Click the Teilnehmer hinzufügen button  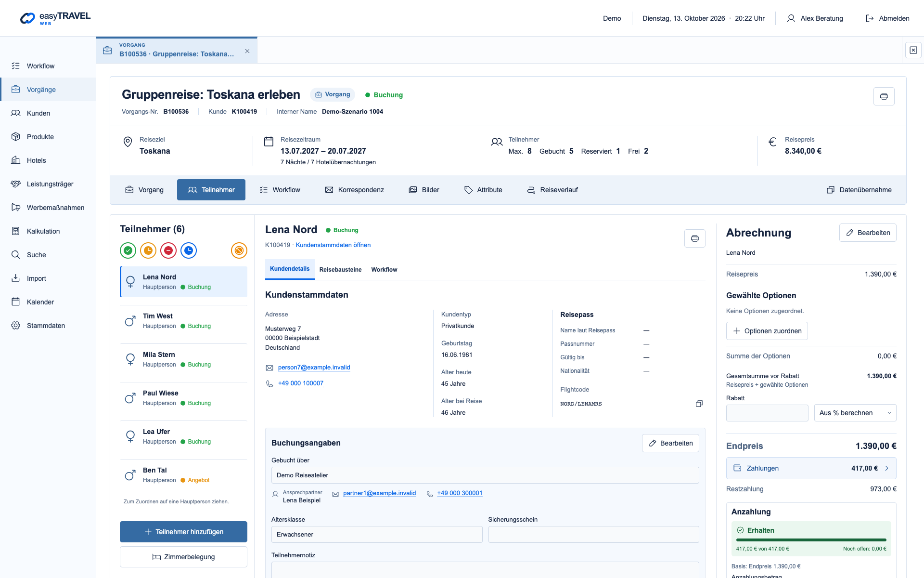183,532
